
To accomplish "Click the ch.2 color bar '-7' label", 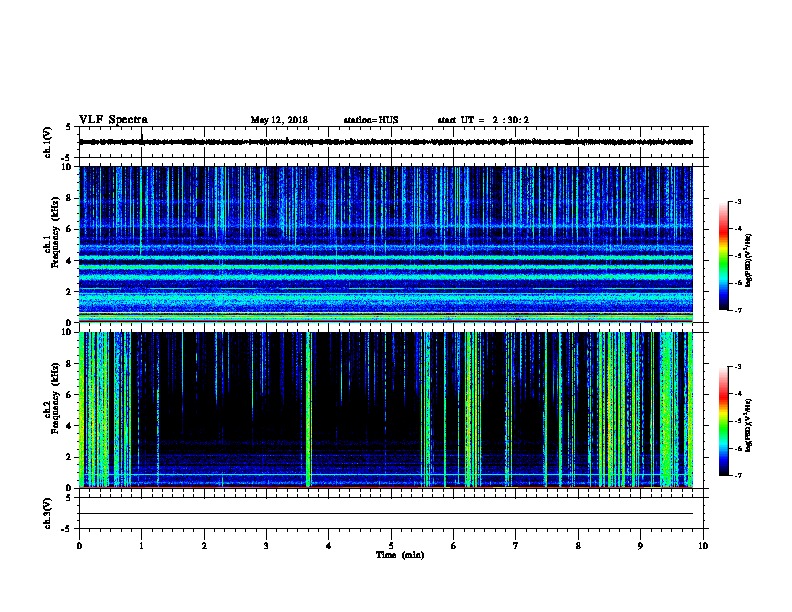I will point(737,476).
